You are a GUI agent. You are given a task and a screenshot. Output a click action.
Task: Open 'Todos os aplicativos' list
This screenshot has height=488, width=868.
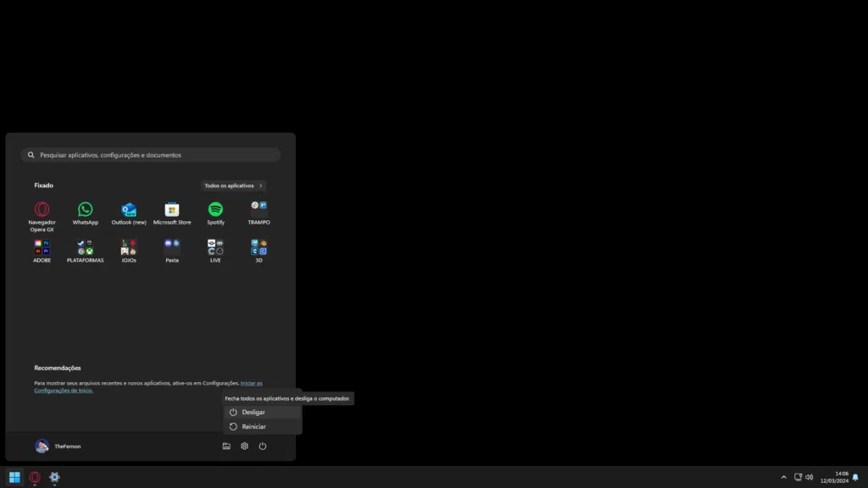pos(234,185)
